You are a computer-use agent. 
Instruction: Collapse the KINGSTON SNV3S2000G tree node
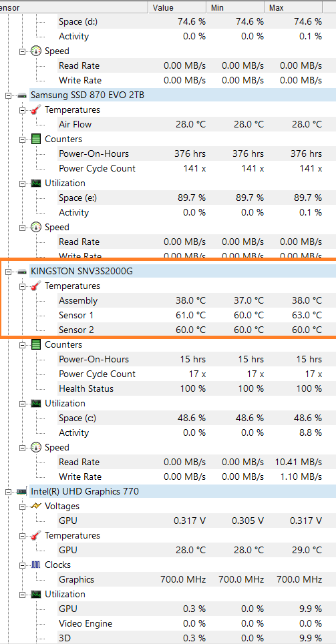pos(8,271)
